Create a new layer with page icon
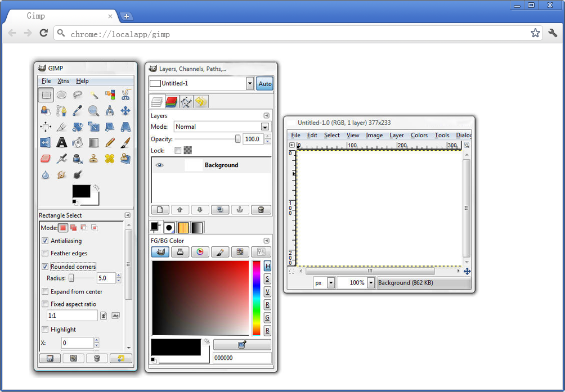The image size is (565, 392). (x=160, y=210)
